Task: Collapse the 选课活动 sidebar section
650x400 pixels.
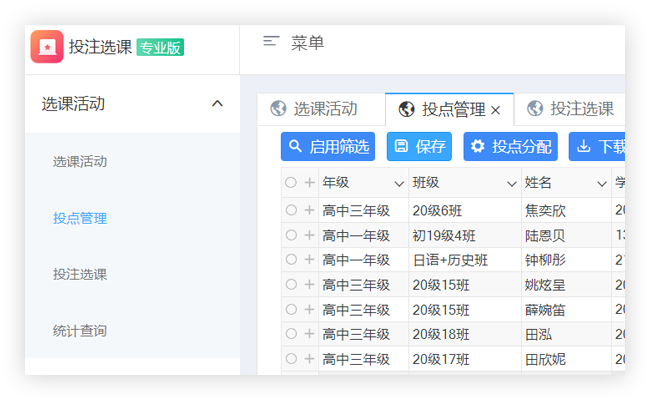Action: coord(217,103)
